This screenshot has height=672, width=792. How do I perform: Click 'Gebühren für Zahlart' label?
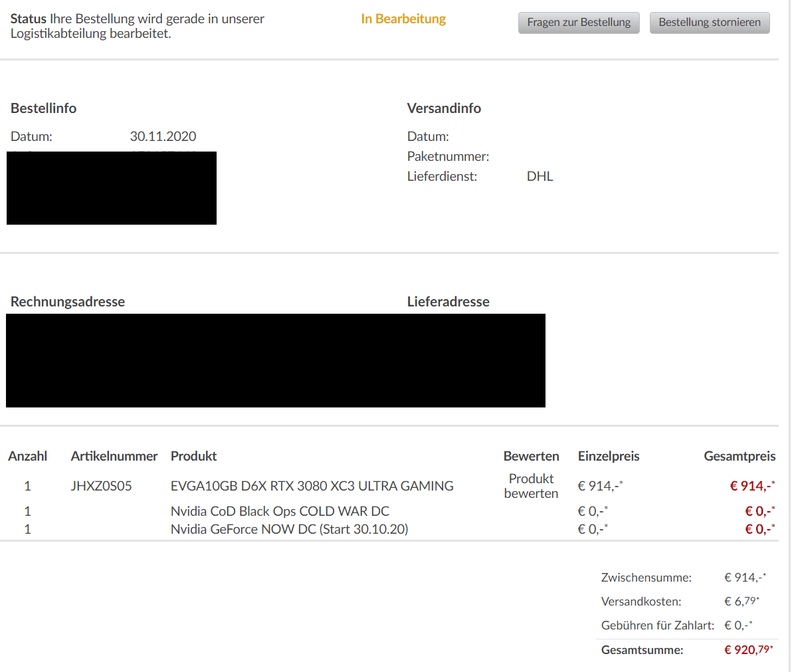(x=658, y=625)
